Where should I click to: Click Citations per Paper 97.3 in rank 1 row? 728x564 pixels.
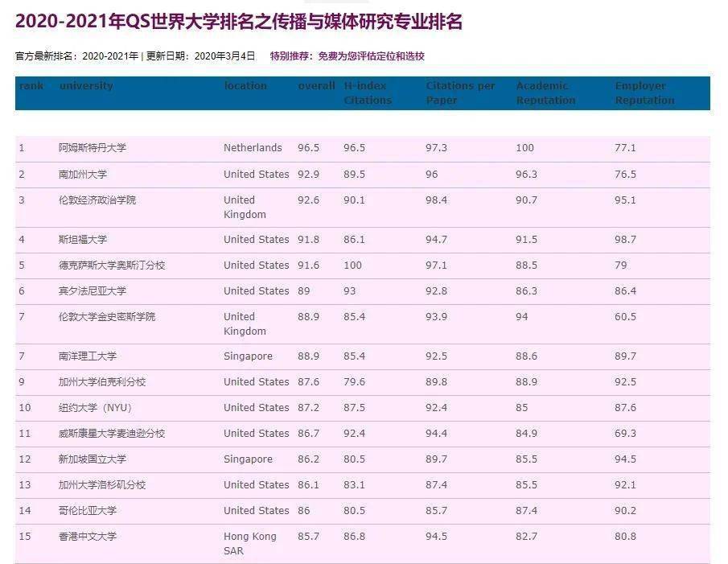click(x=437, y=148)
